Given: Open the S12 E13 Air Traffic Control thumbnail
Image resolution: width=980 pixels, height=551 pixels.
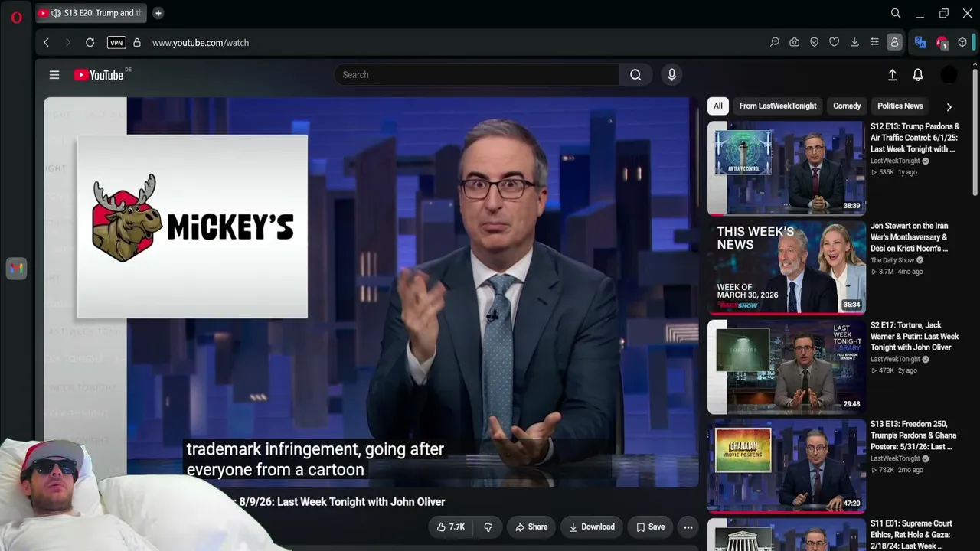Looking at the screenshot, I should (x=786, y=168).
